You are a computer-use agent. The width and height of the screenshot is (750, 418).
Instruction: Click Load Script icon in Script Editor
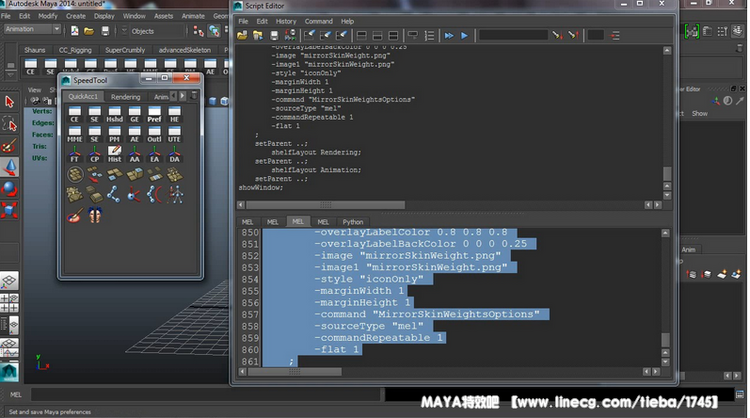(x=243, y=35)
